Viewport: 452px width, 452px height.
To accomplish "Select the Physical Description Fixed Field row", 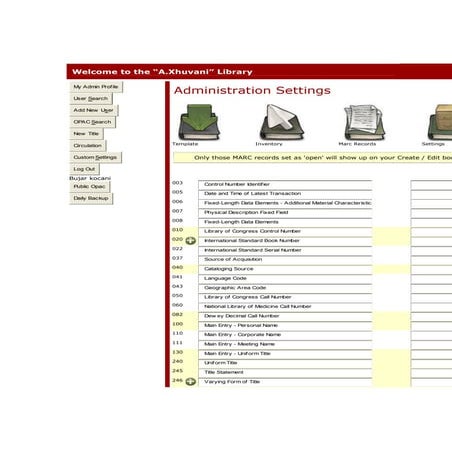I will [285, 213].
